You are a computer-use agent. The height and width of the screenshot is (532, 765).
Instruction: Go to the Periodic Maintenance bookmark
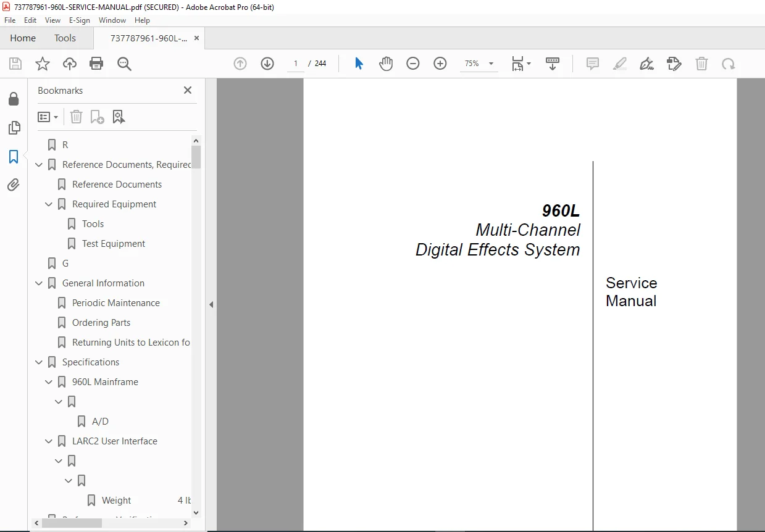click(x=116, y=303)
